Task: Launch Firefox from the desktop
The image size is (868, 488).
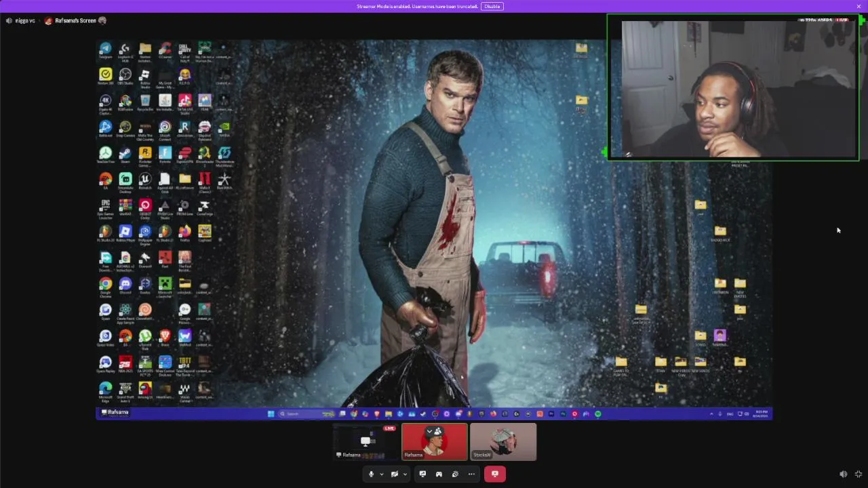Action: coord(184,233)
